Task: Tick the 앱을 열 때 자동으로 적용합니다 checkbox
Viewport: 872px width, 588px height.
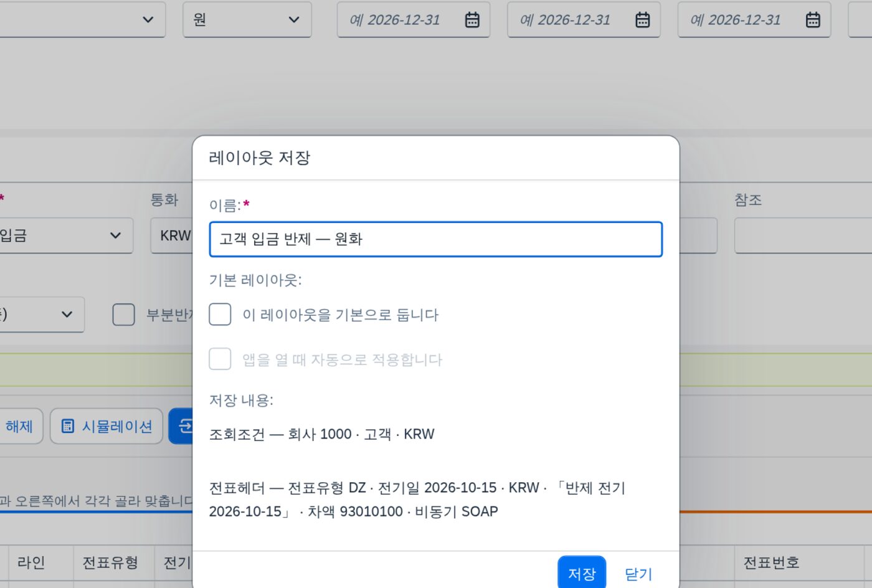Action: pos(220,359)
